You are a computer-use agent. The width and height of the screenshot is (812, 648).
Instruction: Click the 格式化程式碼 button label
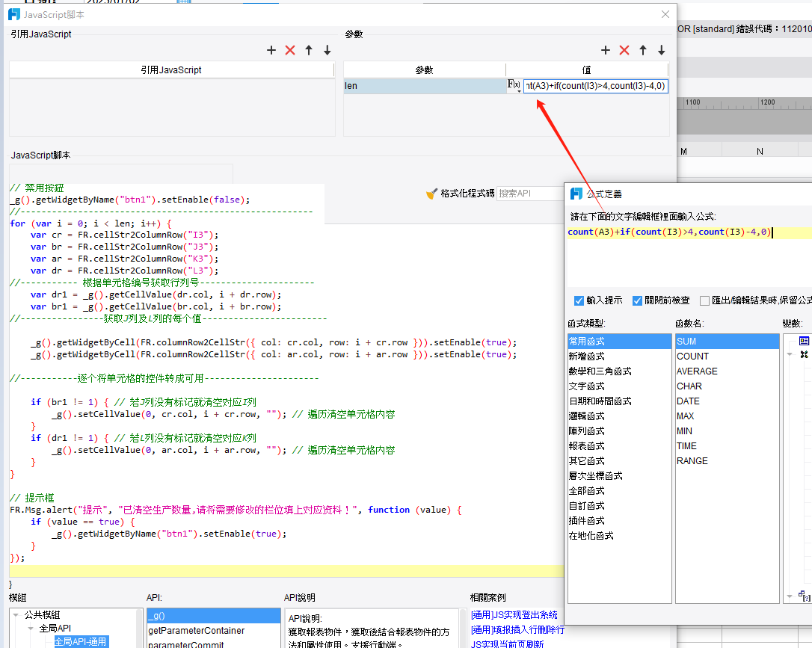click(x=467, y=194)
